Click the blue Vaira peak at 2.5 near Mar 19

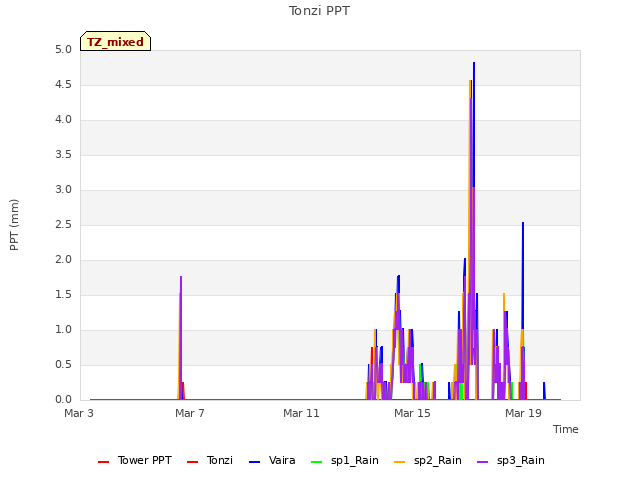523,224
